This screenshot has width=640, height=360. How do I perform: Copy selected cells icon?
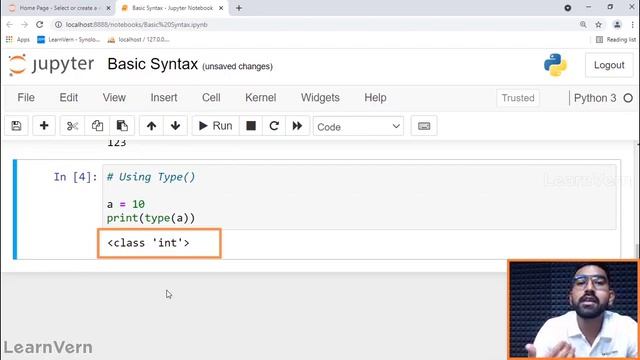point(97,126)
